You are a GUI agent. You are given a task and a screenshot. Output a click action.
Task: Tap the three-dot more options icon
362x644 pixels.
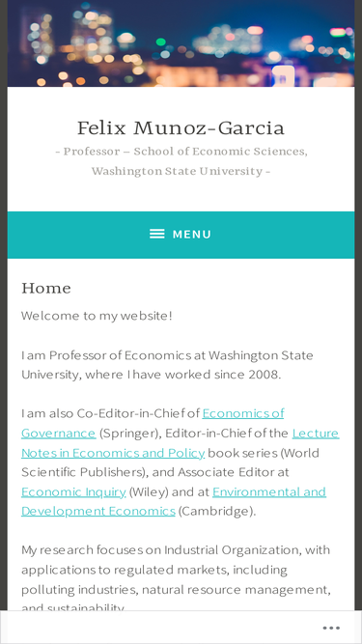(x=331, y=628)
